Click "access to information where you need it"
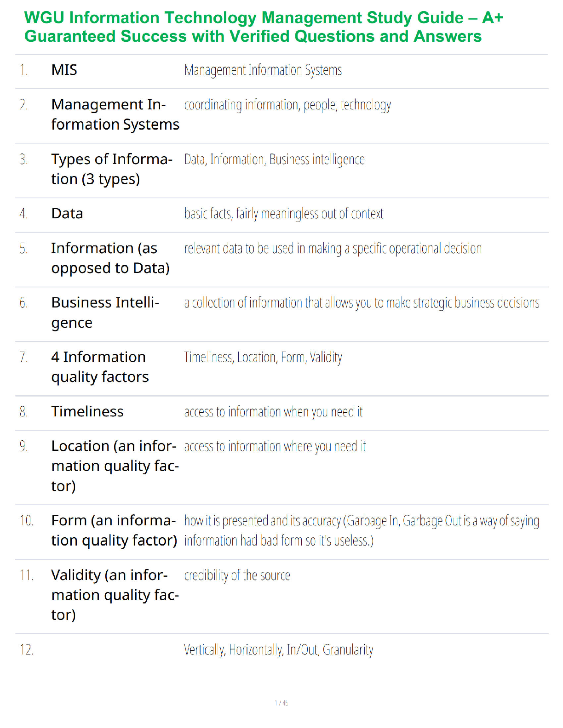The image size is (563, 728). [275, 446]
